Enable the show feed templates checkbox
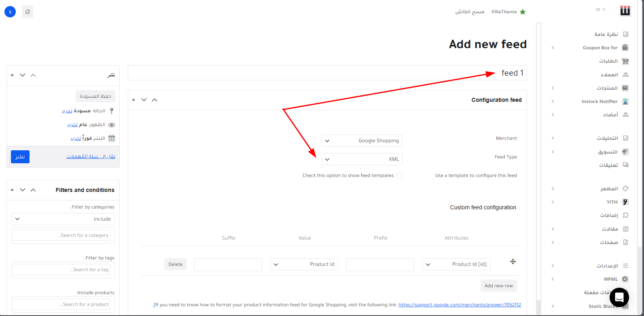Viewport: 644px width, 316px height. tap(400, 176)
